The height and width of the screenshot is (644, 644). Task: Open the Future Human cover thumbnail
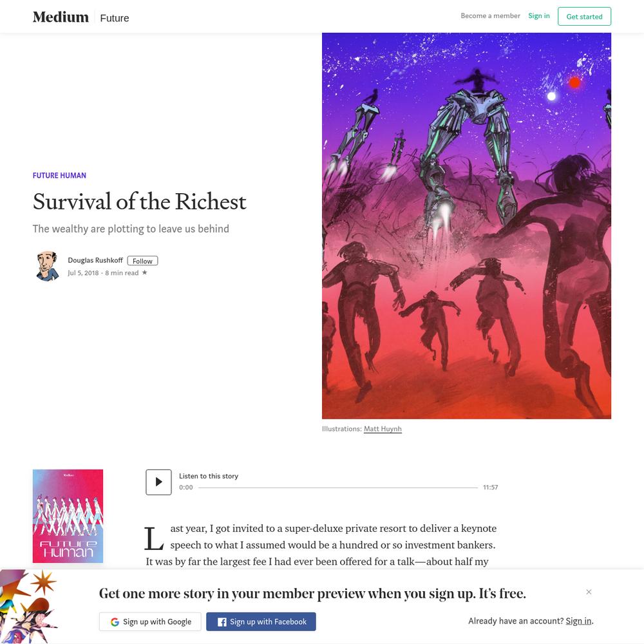click(68, 516)
